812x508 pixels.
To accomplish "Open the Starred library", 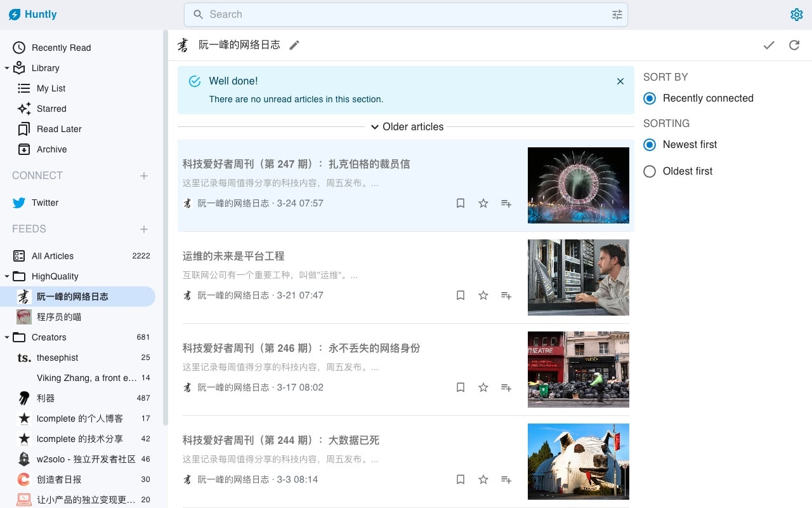I will tap(79, 109).
